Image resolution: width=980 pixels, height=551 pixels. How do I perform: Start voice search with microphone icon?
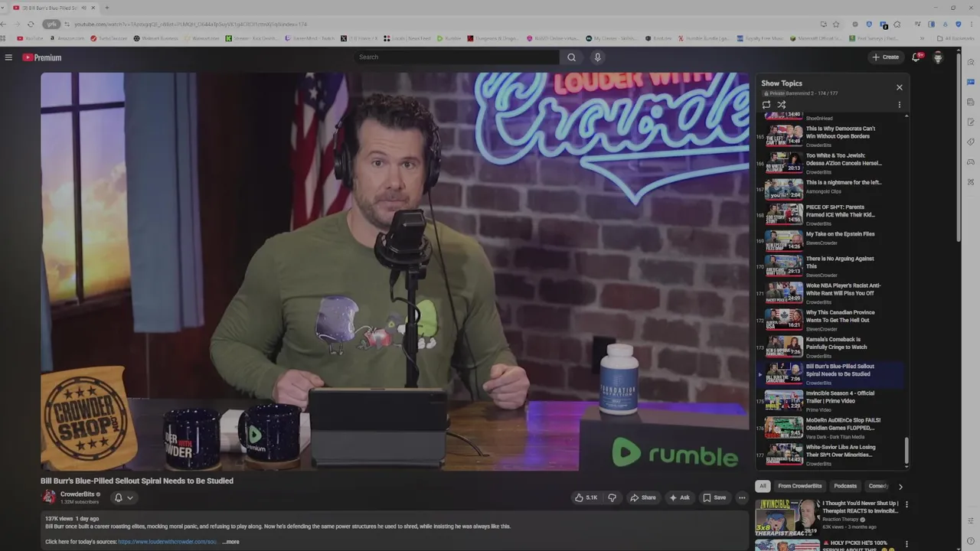coord(598,57)
